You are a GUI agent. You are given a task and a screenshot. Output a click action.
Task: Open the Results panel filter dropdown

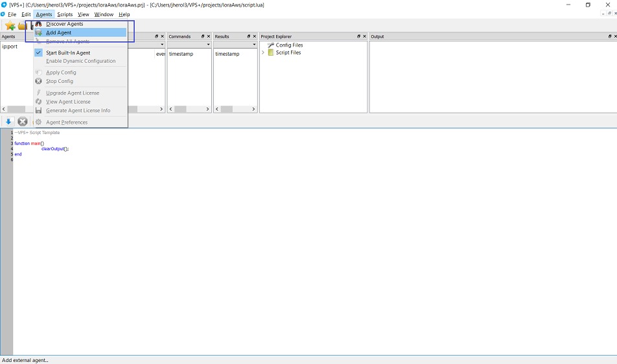255,45
